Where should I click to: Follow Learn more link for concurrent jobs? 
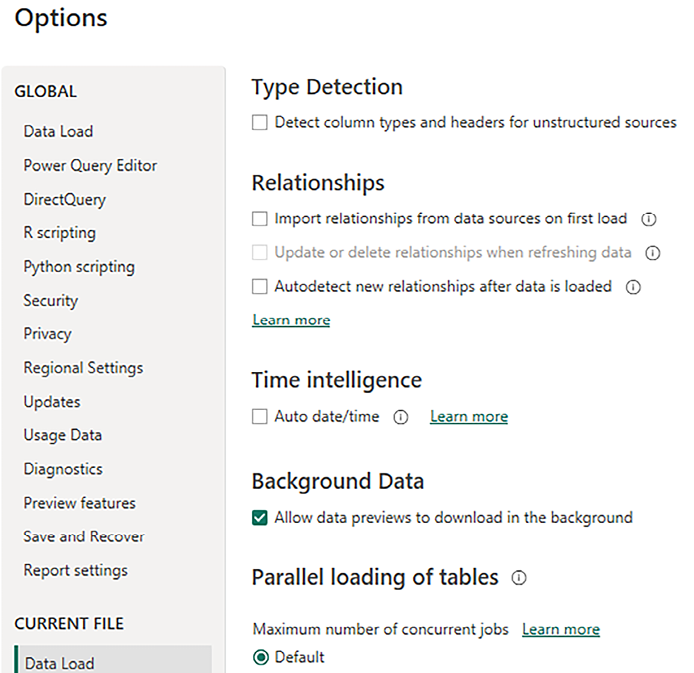coord(561,630)
